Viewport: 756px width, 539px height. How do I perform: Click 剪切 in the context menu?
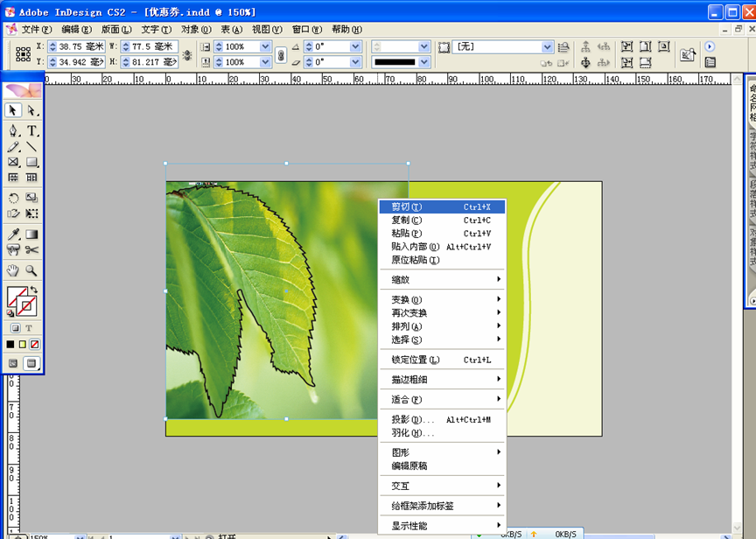point(406,207)
